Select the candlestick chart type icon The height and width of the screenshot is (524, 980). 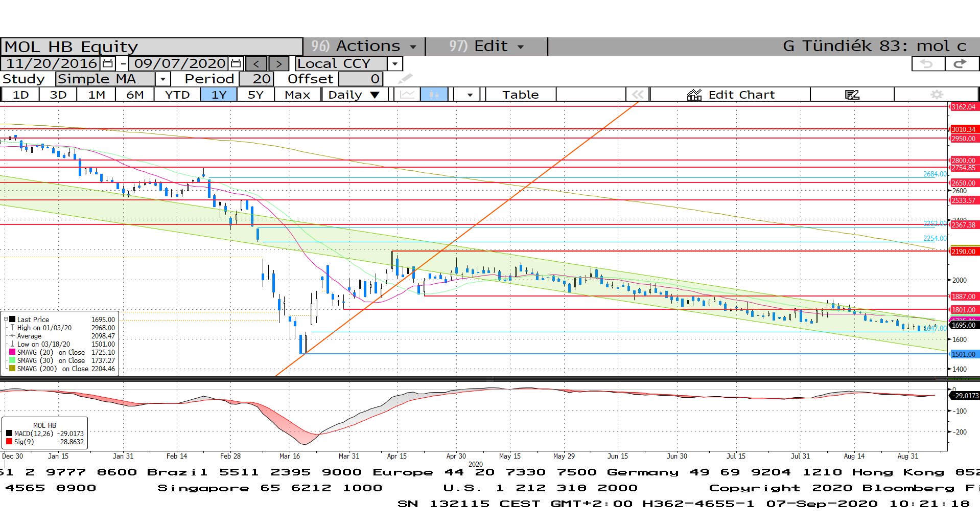coord(434,95)
